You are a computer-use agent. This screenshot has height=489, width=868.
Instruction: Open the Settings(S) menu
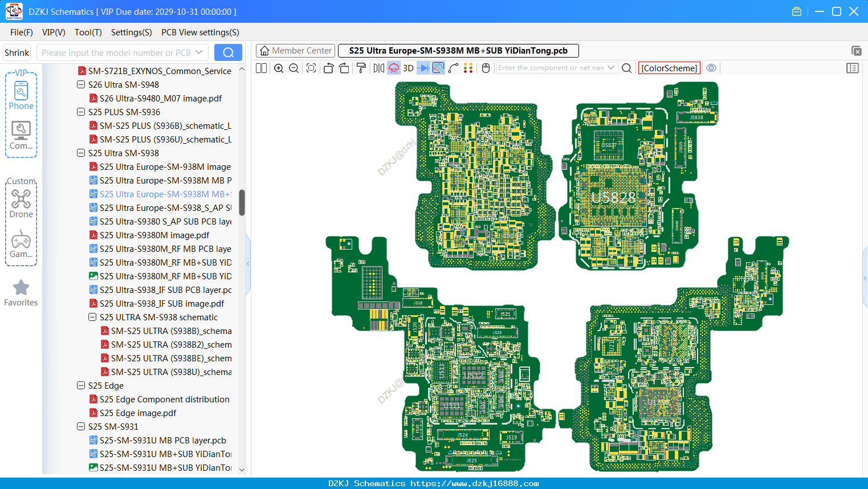(131, 32)
